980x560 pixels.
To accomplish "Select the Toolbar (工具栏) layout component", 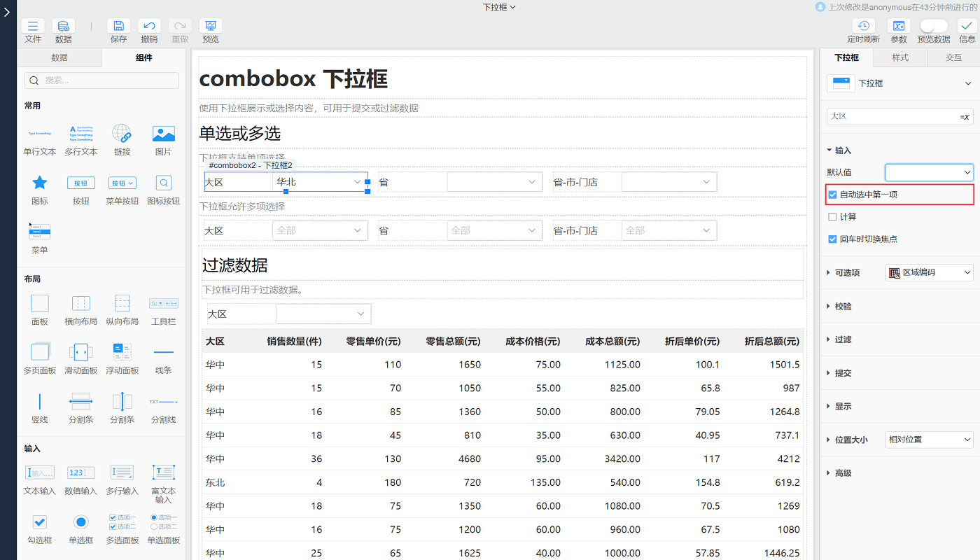I will pyautogui.click(x=163, y=304).
